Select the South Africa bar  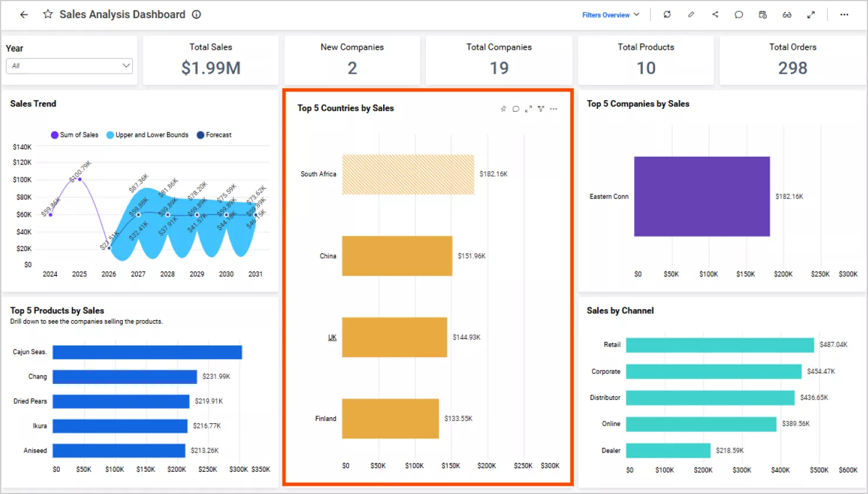click(408, 174)
